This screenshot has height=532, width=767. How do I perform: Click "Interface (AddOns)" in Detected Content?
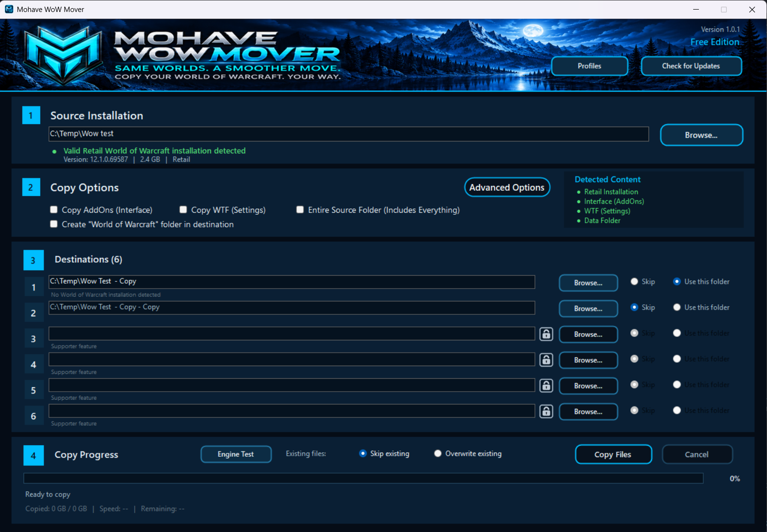click(614, 201)
